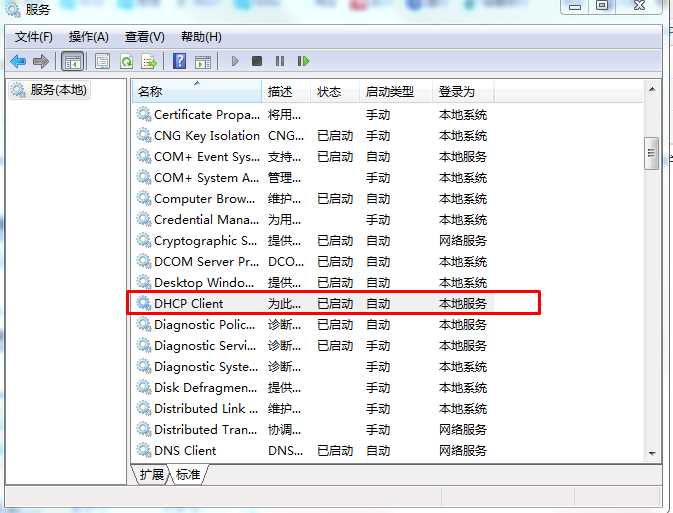Click the gear icon of CNG Key Isolation

tap(144, 135)
